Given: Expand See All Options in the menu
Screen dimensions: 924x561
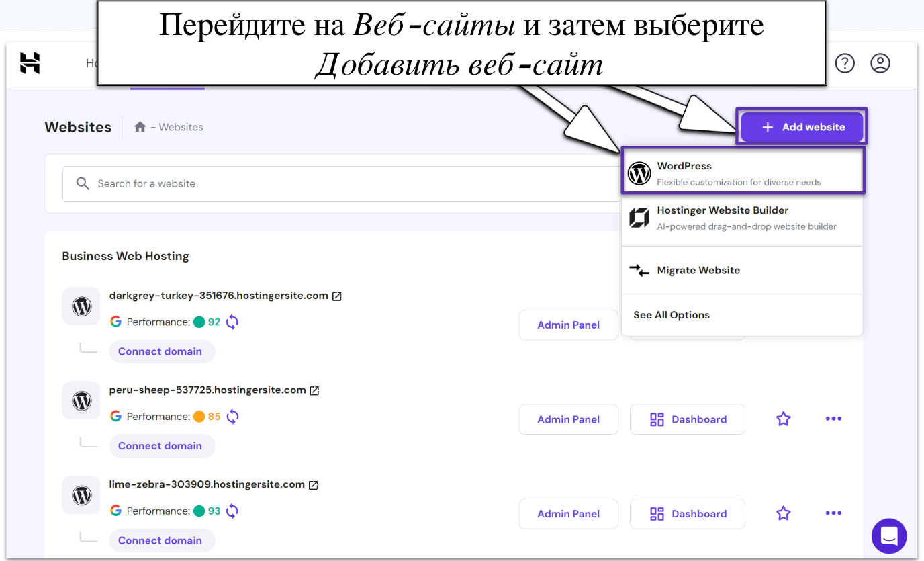Looking at the screenshot, I should click(x=672, y=314).
